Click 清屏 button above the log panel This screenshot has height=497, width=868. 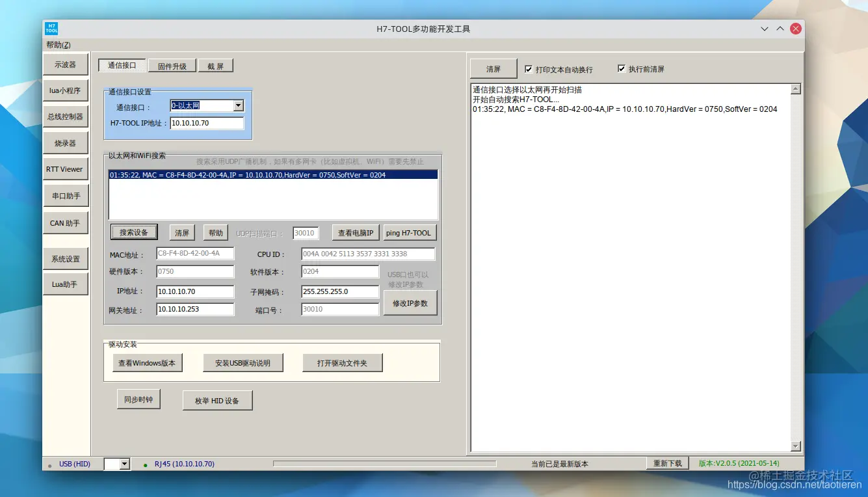tap(493, 69)
